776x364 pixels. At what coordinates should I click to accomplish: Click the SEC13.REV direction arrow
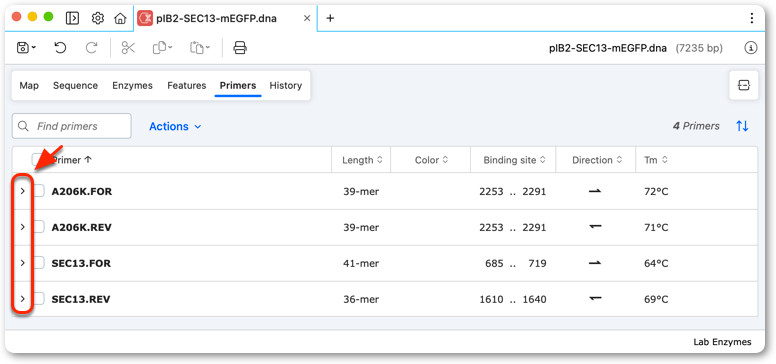click(595, 299)
